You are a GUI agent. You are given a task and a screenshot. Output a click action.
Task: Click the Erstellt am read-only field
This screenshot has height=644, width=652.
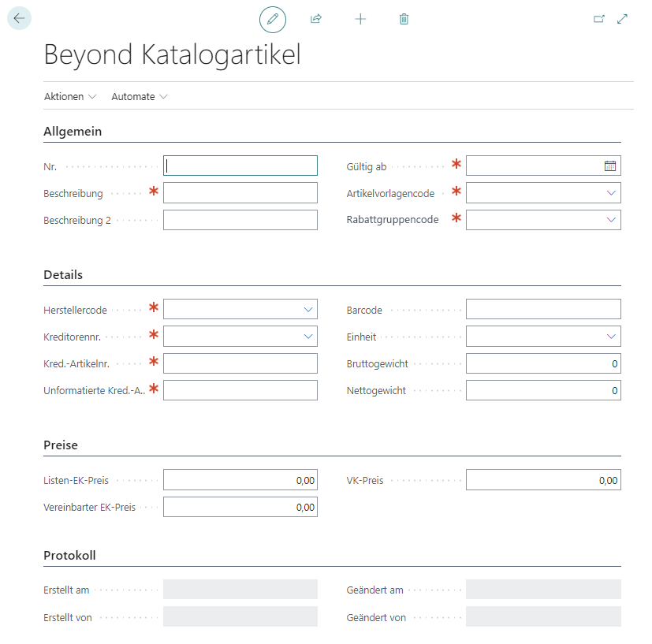coord(240,589)
